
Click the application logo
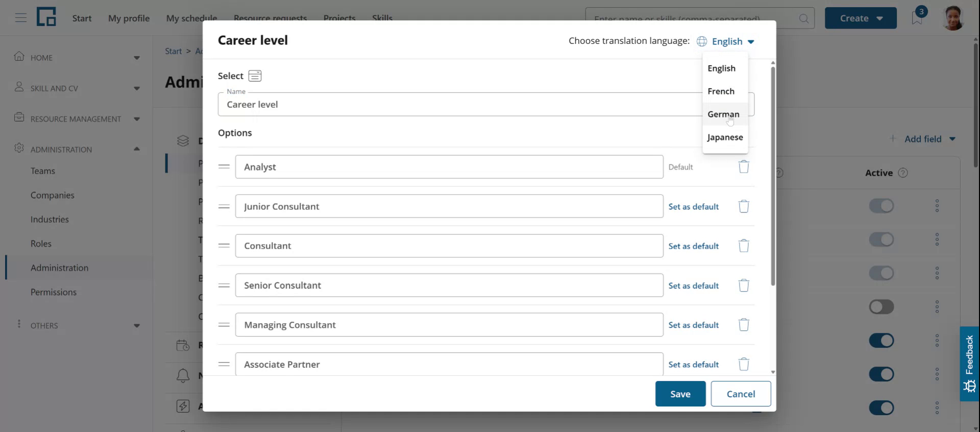pyautogui.click(x=46, y=17)
